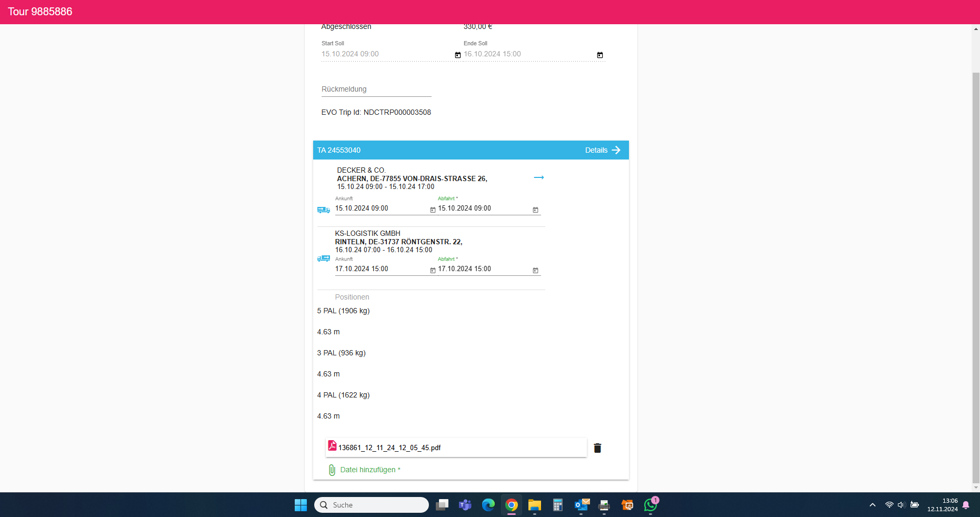Open calendar picker for Ende Soll

tap(600, 55)
